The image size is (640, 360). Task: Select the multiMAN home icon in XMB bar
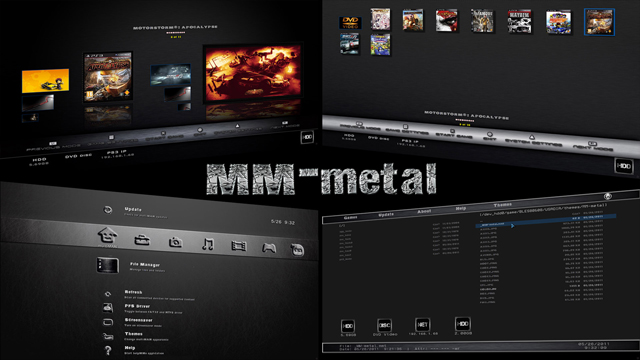point(107,235)
